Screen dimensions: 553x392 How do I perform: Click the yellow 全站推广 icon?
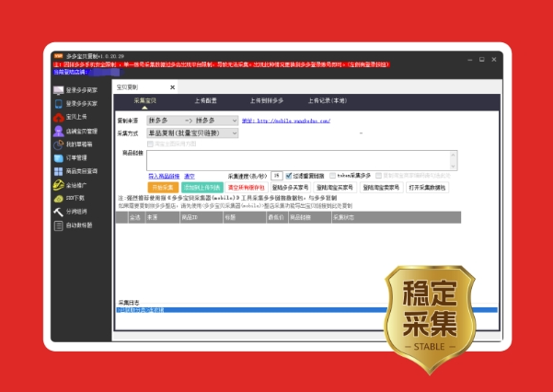click(58, 185)
